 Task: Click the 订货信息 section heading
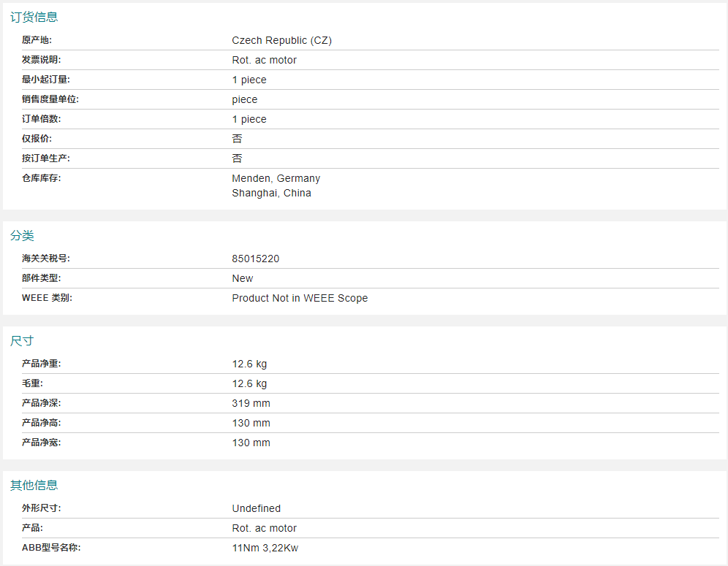(x=34, y=18)
